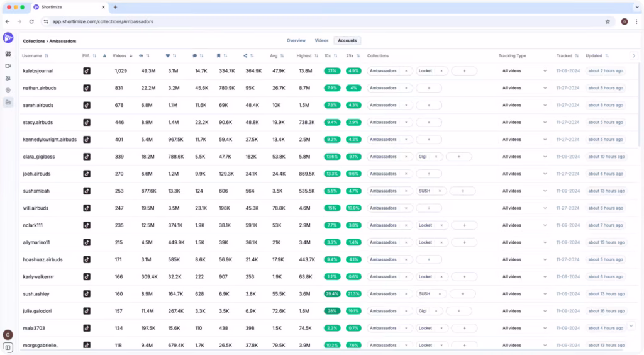Expand more columns with the right chevron
Viewport: 644px width, 355px height.
coord(633,56)
